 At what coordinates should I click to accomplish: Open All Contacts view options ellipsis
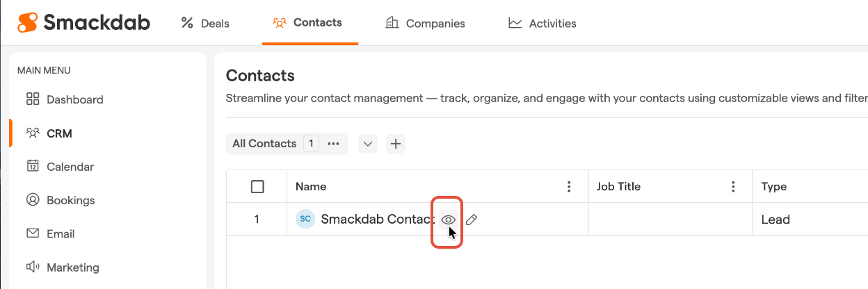pyautogui.click(x=333, y=144)
